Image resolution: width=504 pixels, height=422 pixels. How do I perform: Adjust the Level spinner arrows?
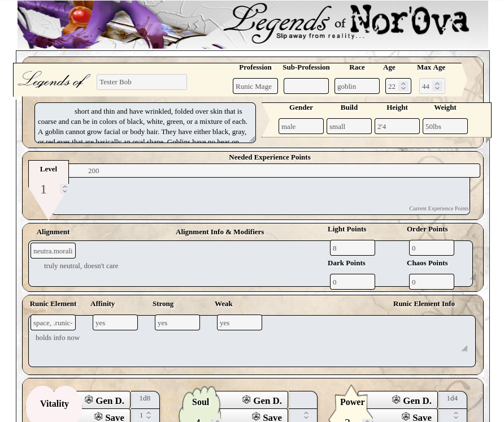[x=65, y=189]
